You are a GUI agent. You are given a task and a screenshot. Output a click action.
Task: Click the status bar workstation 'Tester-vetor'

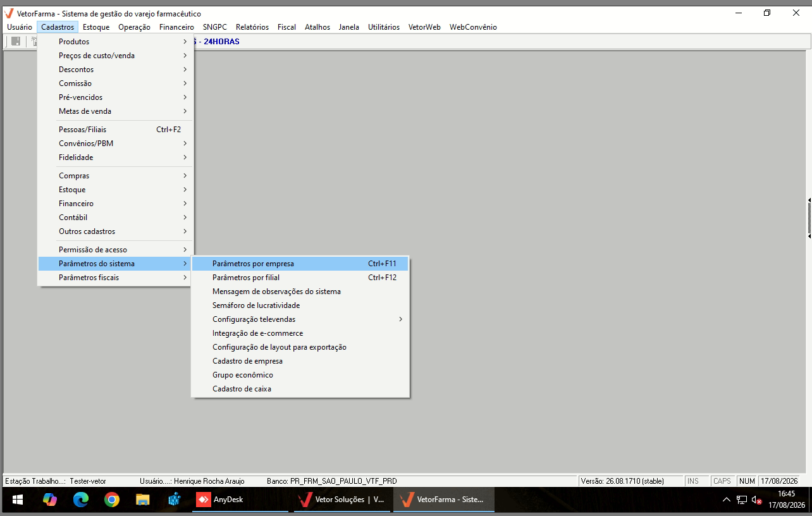click(88, 481)
